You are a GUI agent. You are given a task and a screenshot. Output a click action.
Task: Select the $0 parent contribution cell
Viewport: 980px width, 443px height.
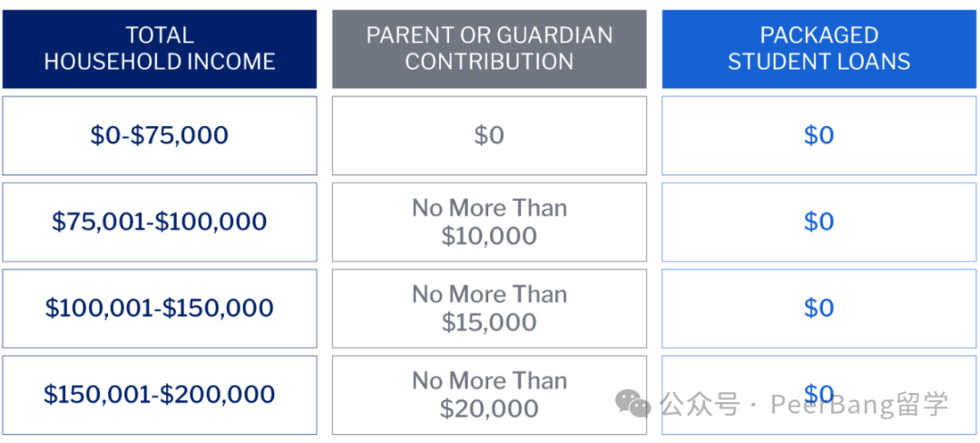[489, 135]
